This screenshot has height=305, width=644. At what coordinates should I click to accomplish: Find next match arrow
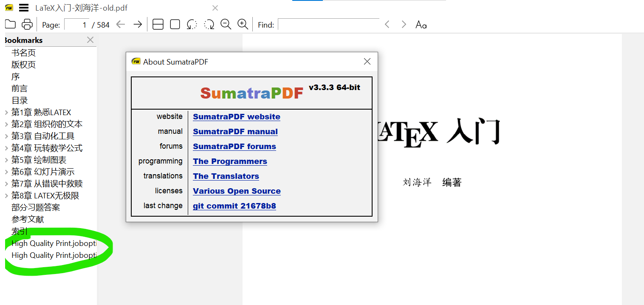tap(404, 24)
